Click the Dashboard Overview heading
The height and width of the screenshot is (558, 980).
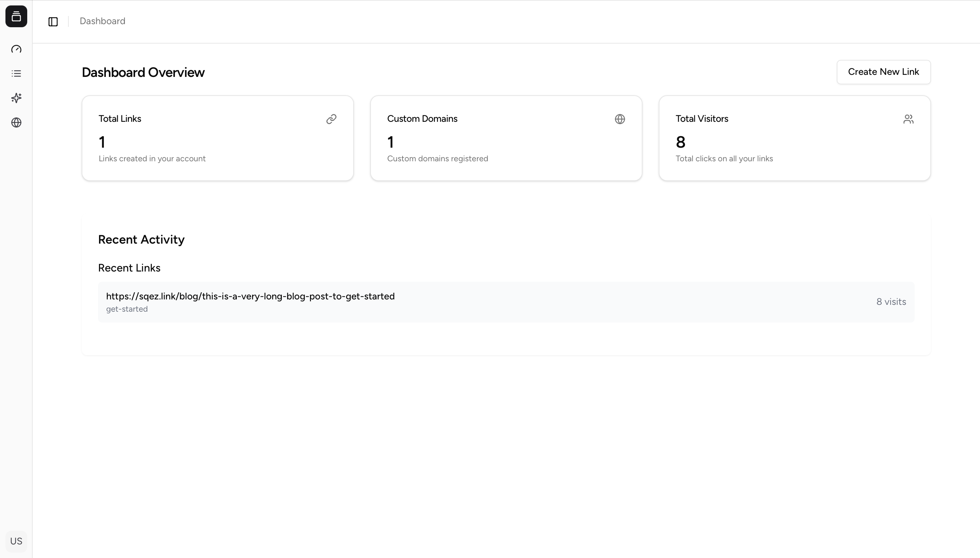[143, 72]
